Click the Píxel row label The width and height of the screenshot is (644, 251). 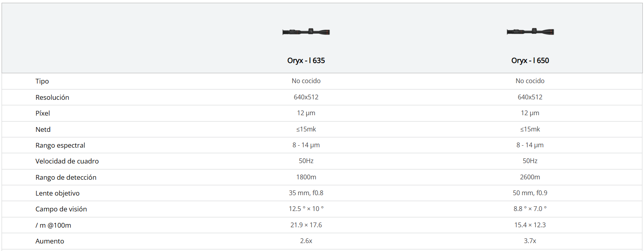tap(43, 113)
